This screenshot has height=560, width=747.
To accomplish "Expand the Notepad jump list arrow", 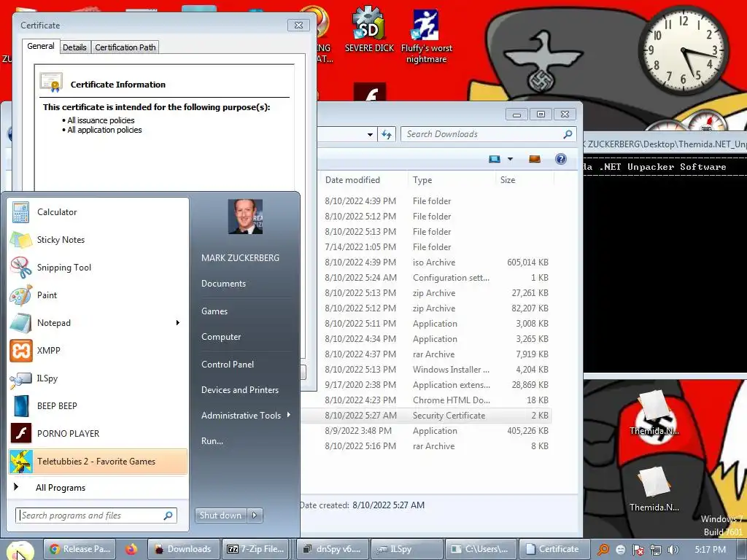I will [178, 323].
